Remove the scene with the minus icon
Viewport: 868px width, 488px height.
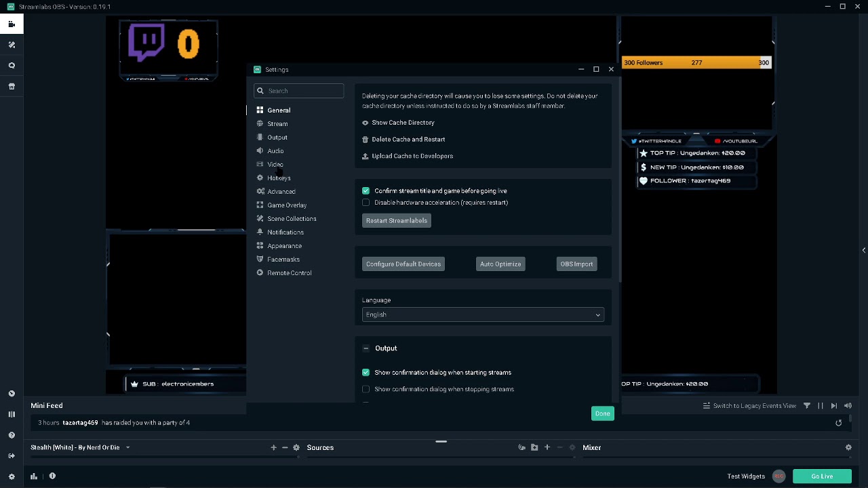[285, 447]
